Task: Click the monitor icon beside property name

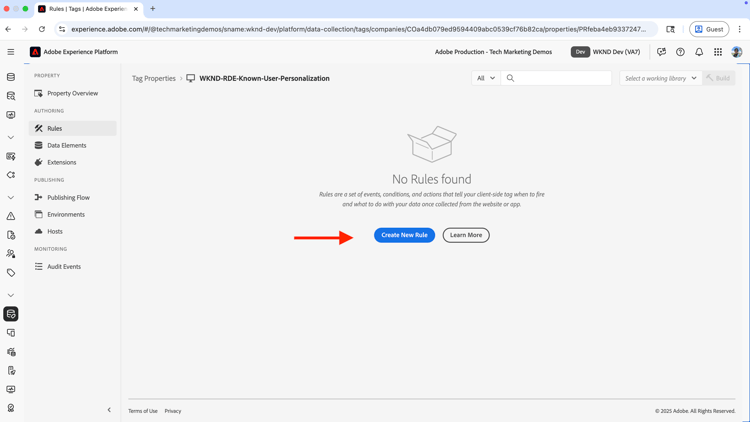Action: pos(190,78)
